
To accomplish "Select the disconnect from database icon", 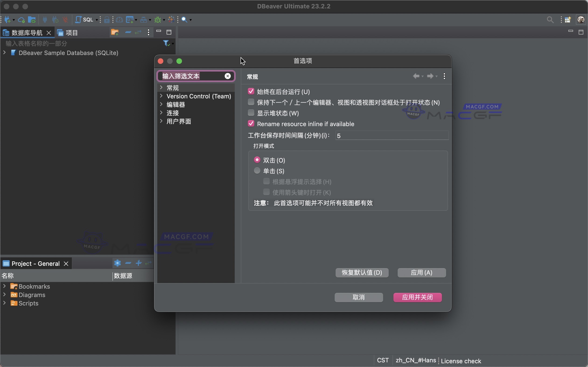I will point(65,20).
